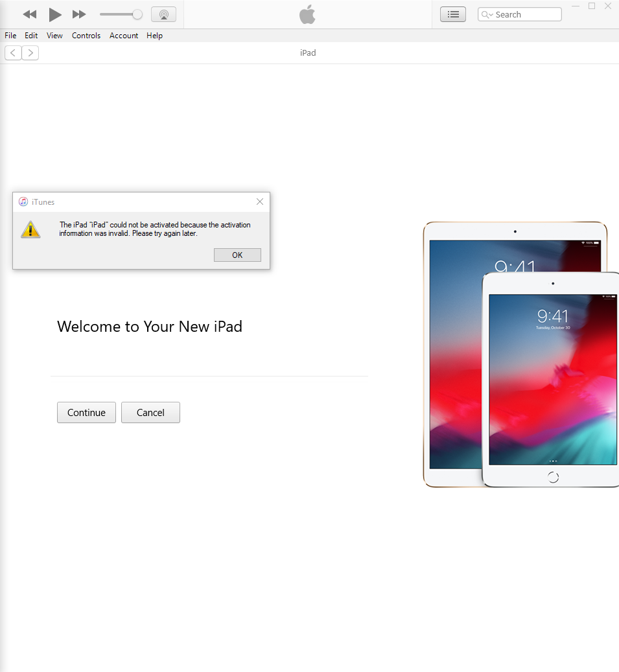The height and width of the screenshot is (672, 619).
Task: Open the Help menu
Action: pos(154,36)
